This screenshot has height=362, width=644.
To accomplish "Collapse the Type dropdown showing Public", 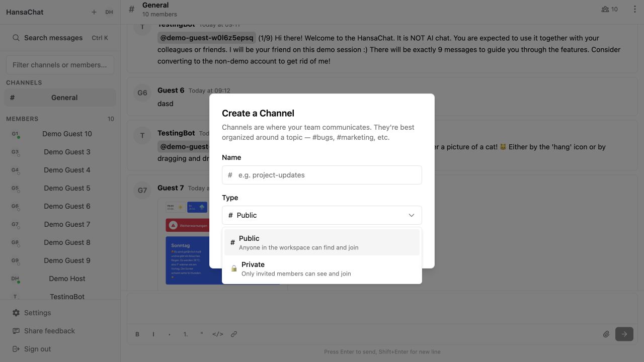I will (322, 215).
